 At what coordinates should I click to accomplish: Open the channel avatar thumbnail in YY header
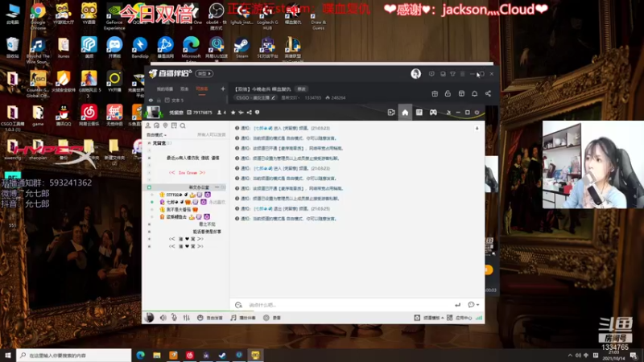tap(153, 112)
